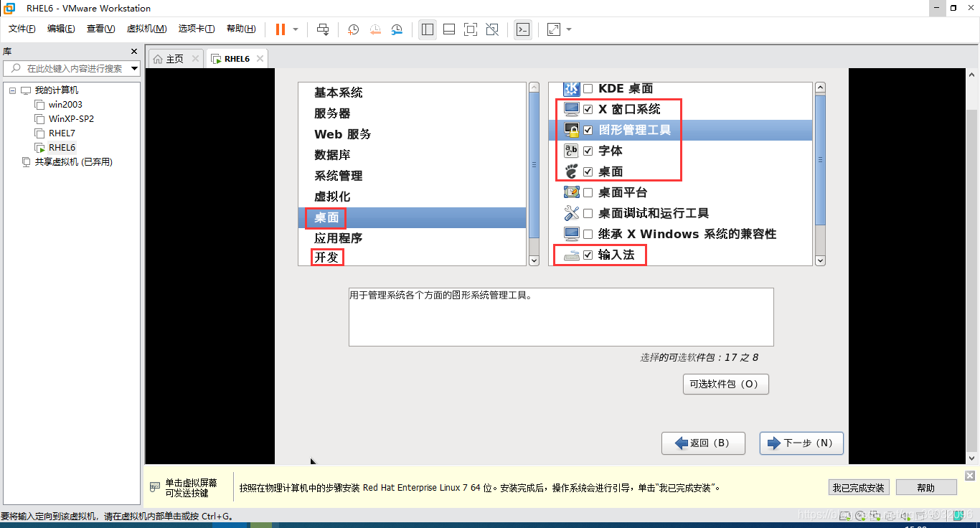Select RHEL6 in the library tree
The height and width of the screenshot is (528, 980).
[x=62, y=148]
